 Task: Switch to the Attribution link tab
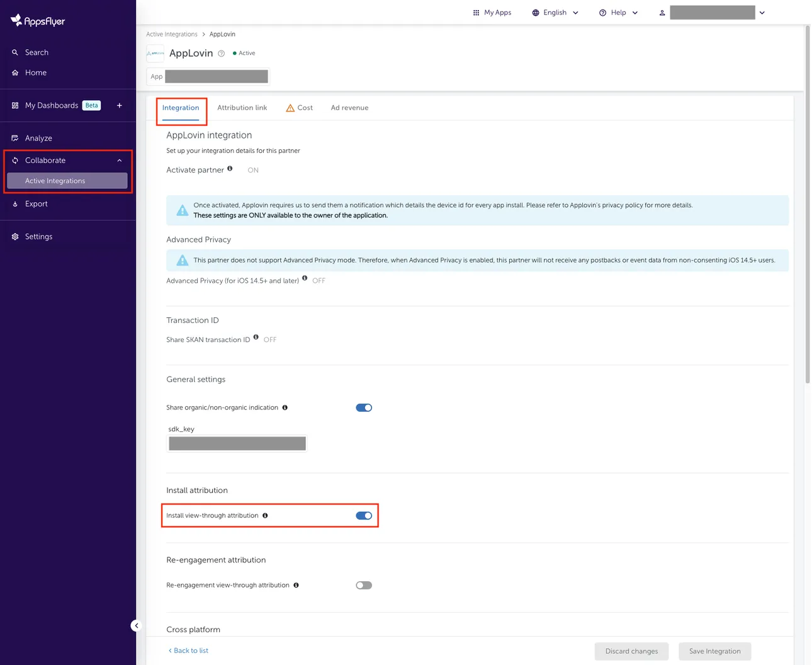point(242,108)
